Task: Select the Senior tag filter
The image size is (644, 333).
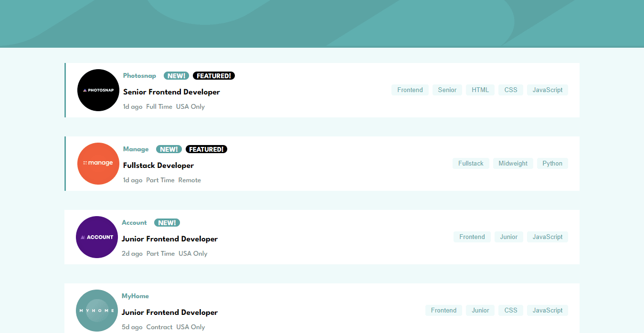Action: pos(447,90)
